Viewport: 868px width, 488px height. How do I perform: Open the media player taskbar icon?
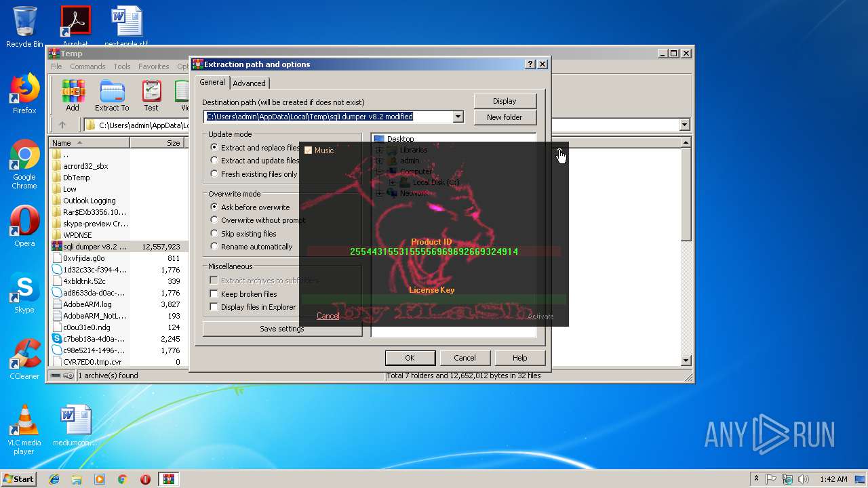coord(100,479)
